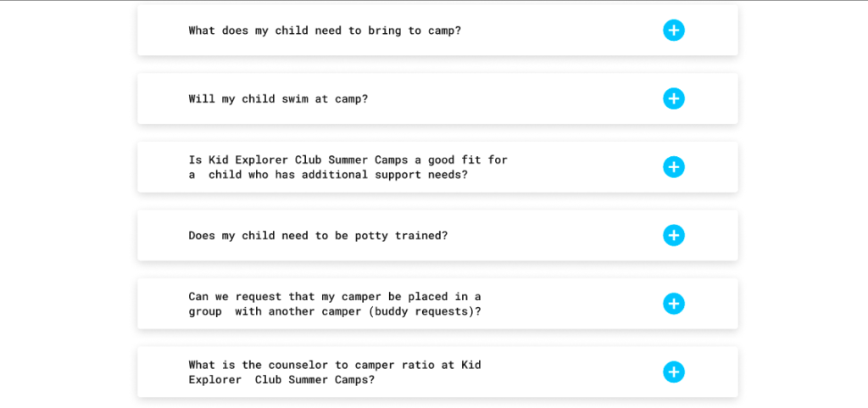
Task: Hit the plus icon for the buddy requests question
Action: point(673,304)
